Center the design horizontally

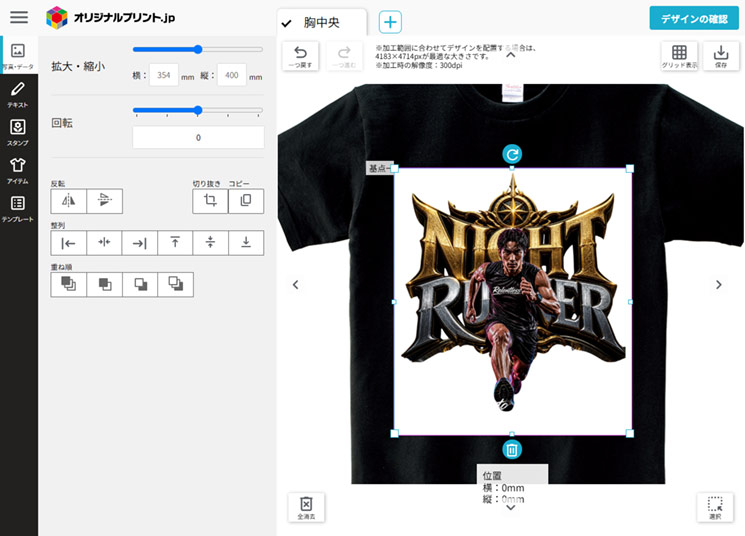pyautogui.click(x=104, y=243)
